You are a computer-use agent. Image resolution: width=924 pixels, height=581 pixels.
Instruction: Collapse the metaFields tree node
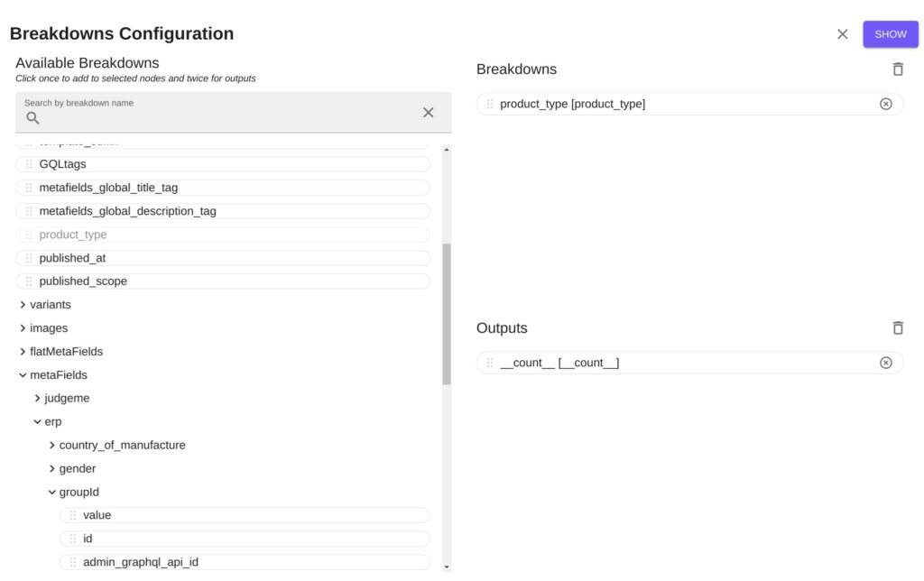23,375
